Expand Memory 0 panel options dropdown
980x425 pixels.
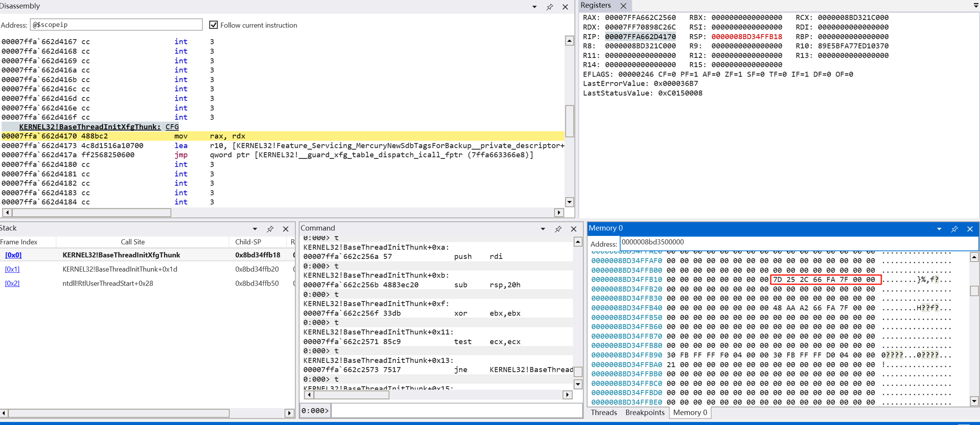point(939,229)
